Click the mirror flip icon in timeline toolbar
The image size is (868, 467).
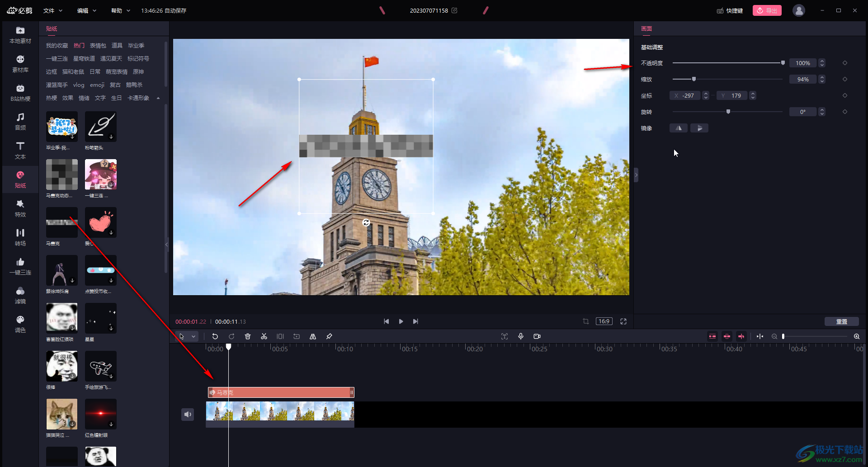click(x=313, y=336)
